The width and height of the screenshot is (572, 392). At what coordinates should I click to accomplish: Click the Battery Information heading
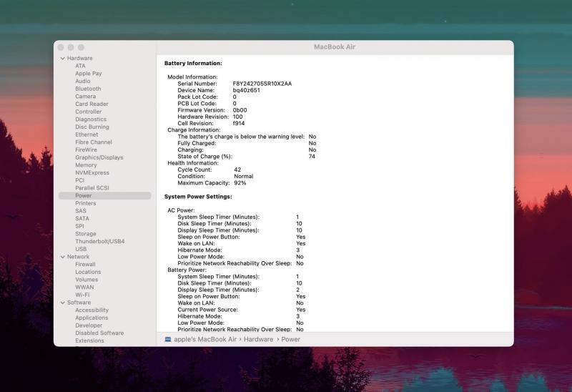pos(193,64)
